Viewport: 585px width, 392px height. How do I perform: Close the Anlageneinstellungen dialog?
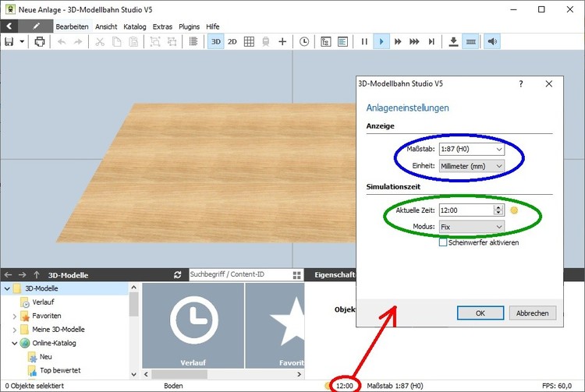pyautogui.click(x=549, y=84)
